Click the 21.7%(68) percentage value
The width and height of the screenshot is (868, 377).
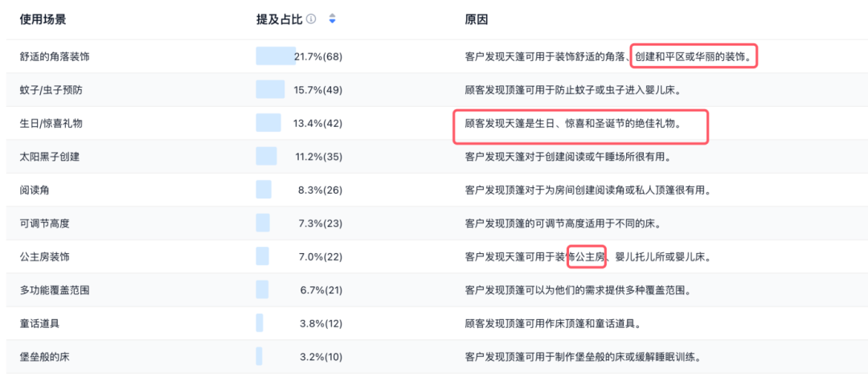(x=317, y=56)
